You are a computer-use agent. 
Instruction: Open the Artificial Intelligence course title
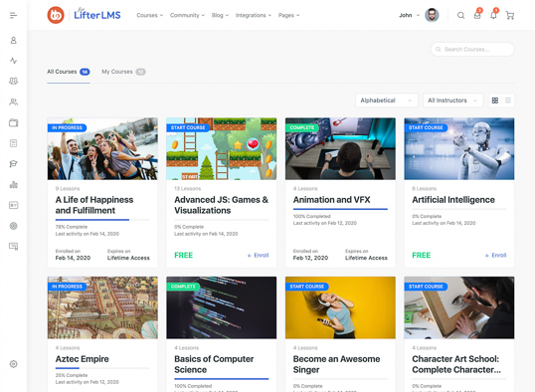(453, 200)
